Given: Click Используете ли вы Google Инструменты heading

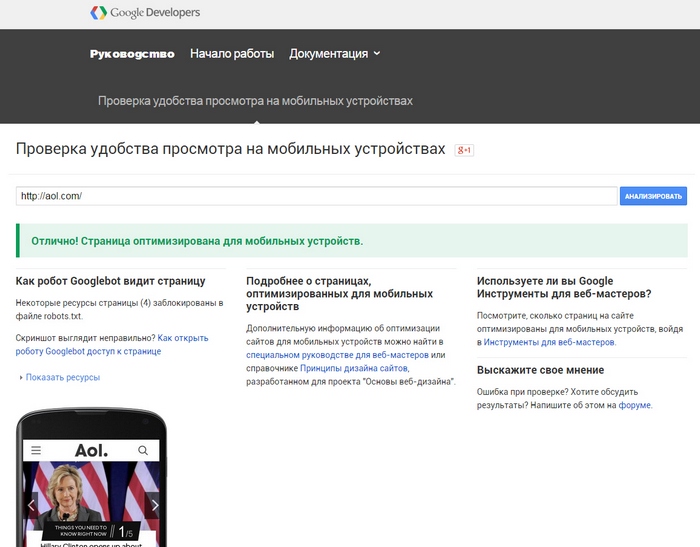Looking at the screenshot, I should click(564, 288).
